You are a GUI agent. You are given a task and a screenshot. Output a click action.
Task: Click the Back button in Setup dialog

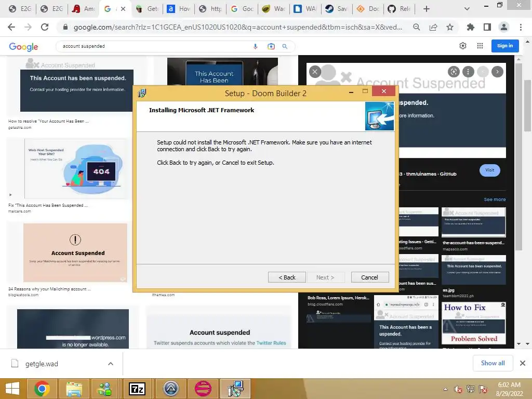point(287,277)
